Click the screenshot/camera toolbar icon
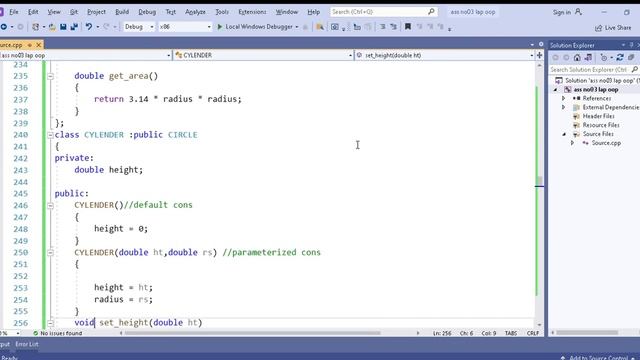 pyautogui.click(x=335, y=27)
